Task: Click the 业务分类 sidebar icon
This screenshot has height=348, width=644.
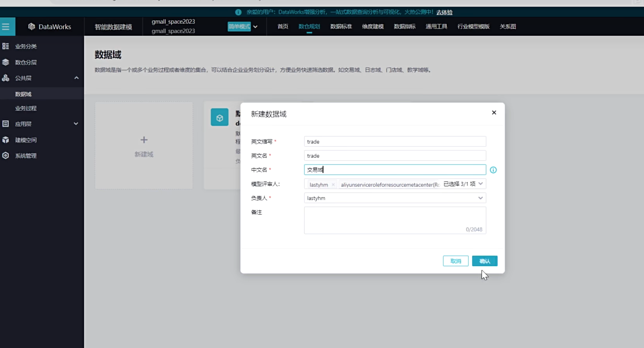Action: pyautogui.click(x=5, y=46)
